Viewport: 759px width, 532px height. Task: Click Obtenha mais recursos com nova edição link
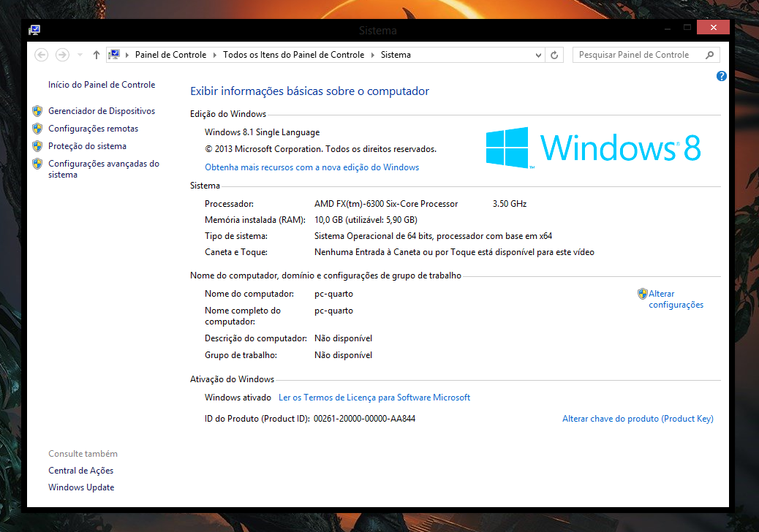[x=311, y=167]
